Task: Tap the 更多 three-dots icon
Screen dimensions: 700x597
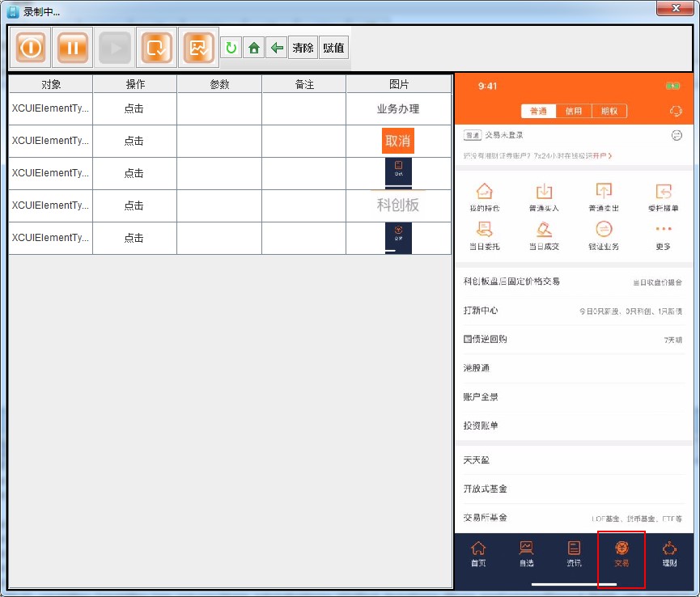Action: point(663,235)
